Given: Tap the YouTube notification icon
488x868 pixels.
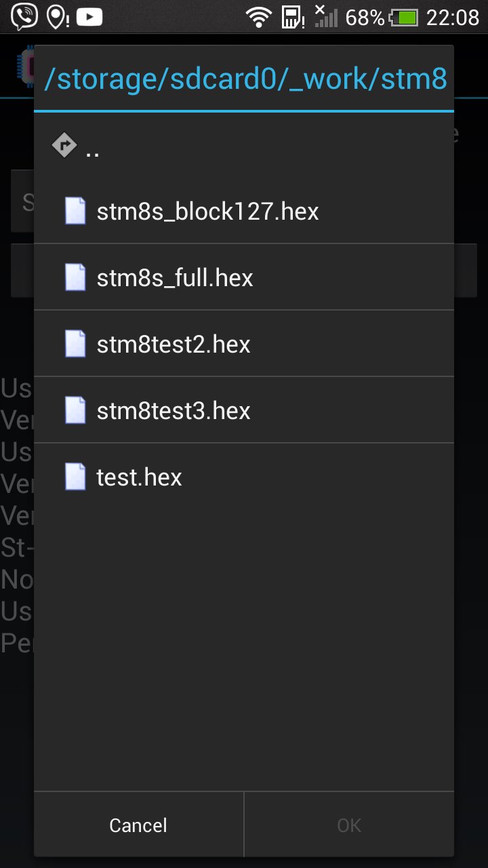Looking at the screenshot, I should coord(89,17).
